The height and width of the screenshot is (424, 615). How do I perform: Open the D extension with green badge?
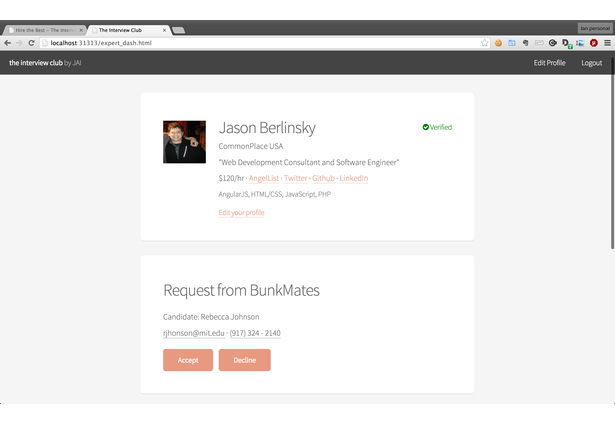coord(567,43)
